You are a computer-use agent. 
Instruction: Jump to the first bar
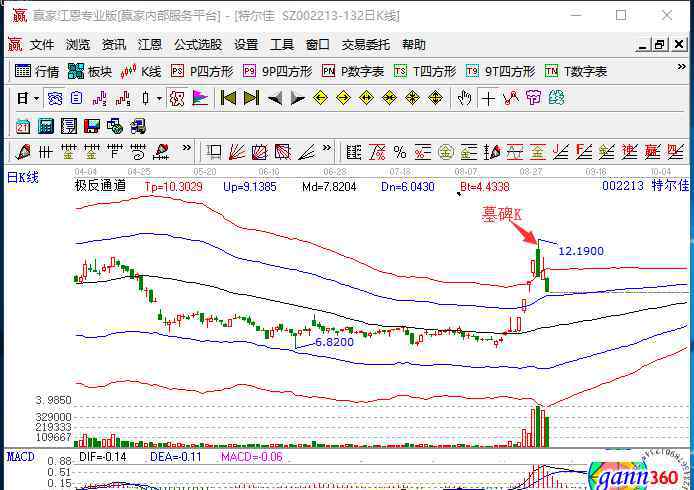228,98
